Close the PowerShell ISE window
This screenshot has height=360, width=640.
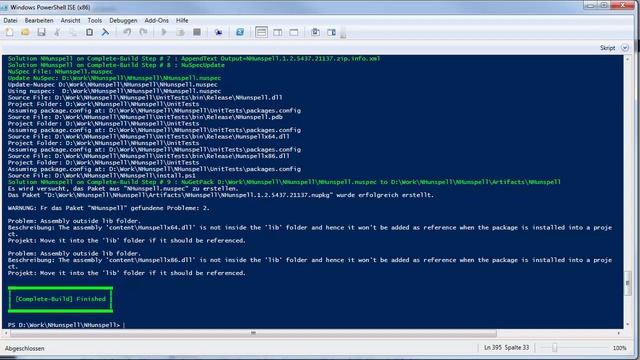coord(623,5)
